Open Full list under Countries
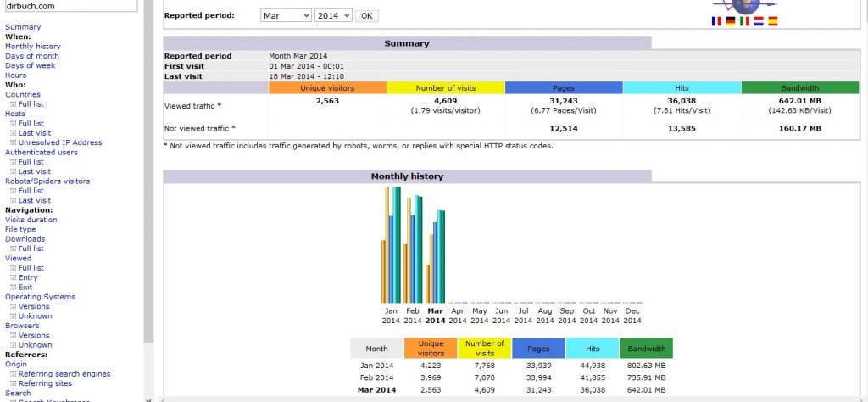 click(x=31, y=104)
